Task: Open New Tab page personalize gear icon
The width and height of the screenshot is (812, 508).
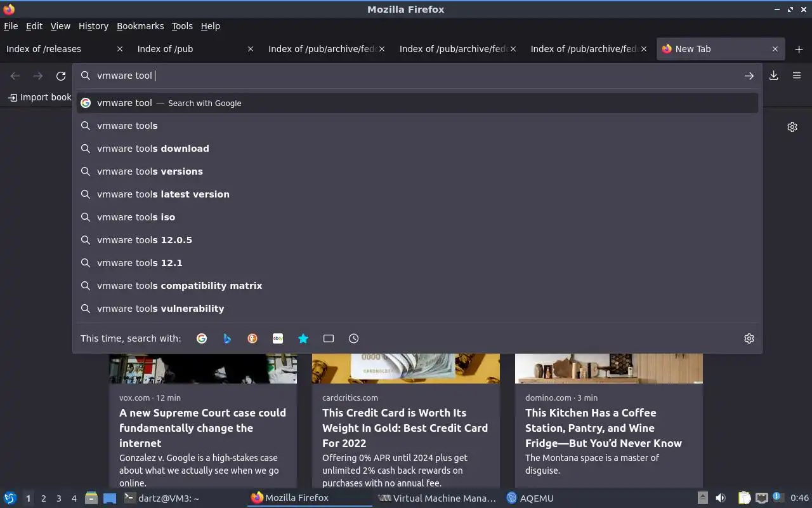Action: coord(792,127)
